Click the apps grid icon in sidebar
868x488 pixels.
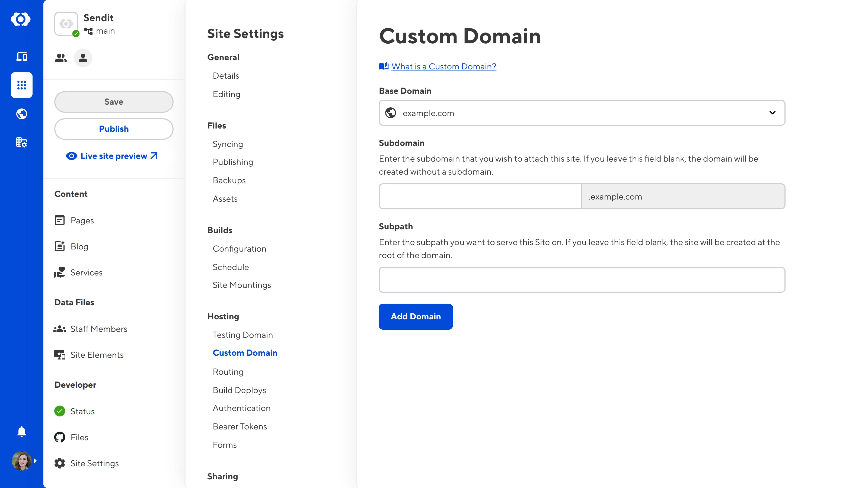point(22,85)
